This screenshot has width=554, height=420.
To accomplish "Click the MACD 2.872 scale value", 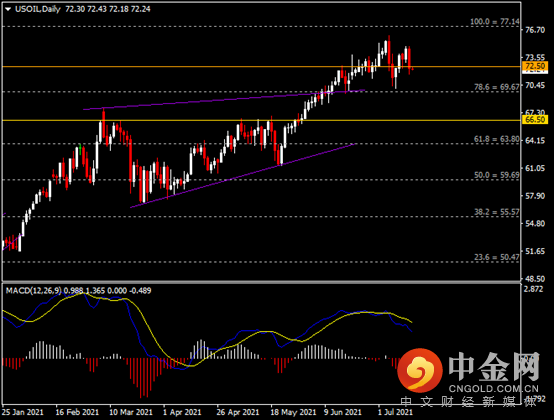I will [x=534, y=289].
